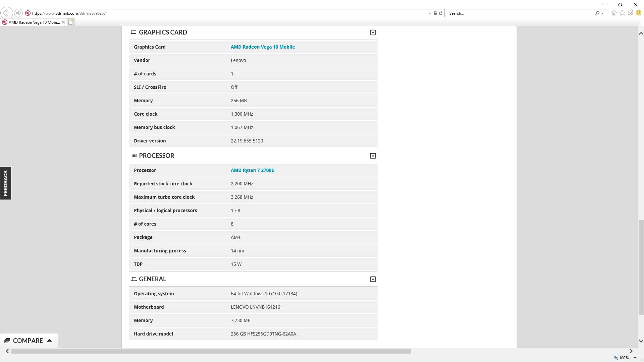Viewport: 644px width, 362px height.
Task: Select General memory value 7,730 MB
Action: coord(240,320)
